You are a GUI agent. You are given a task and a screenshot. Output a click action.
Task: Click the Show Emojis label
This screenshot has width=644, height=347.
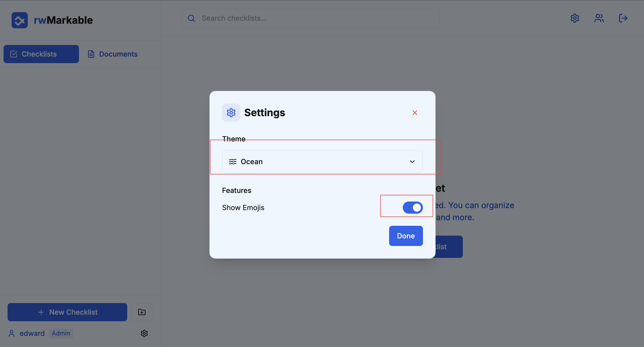pos(243,208)
